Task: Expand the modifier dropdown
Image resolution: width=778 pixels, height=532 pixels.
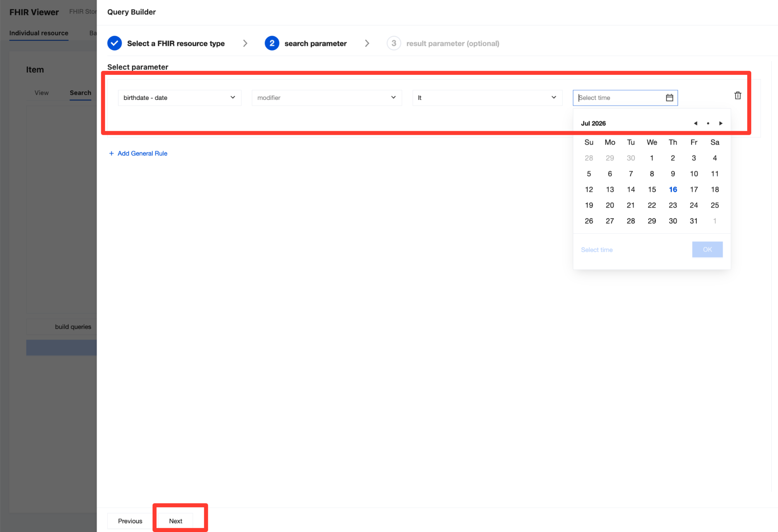Action: pyautogui.click(x=327, y=98)
